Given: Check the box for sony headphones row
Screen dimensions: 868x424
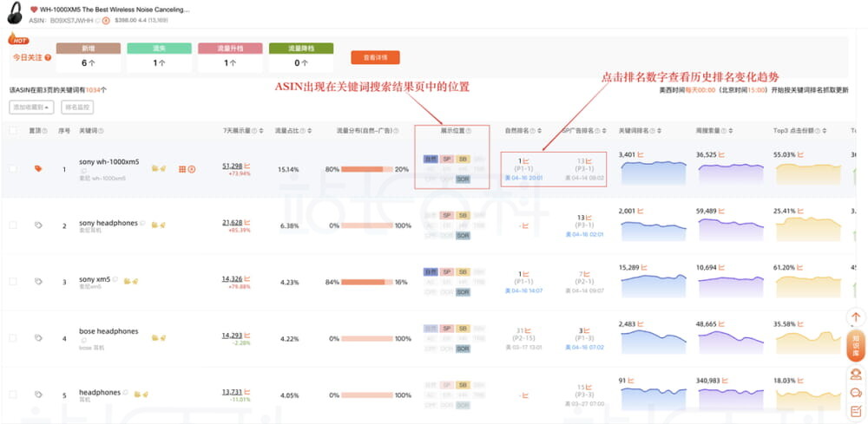Looking at the screenshot, I should pyautogui.click(x=13, y=225).
